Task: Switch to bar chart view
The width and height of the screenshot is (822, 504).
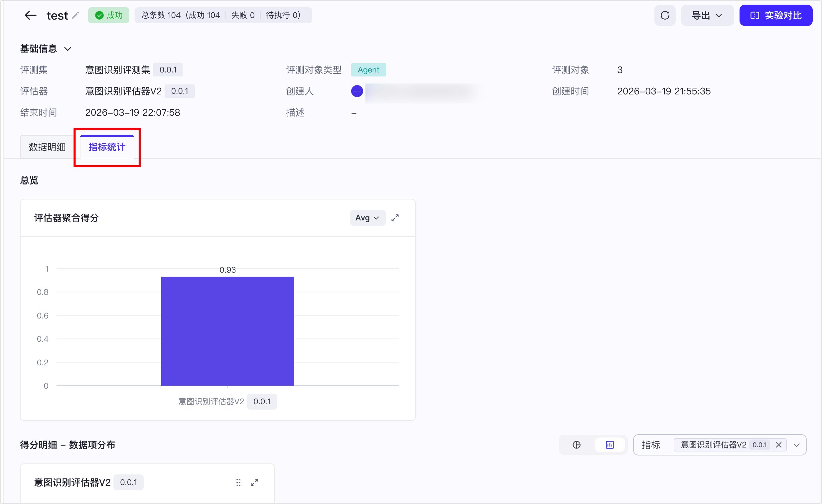Action: pos(610,444)
